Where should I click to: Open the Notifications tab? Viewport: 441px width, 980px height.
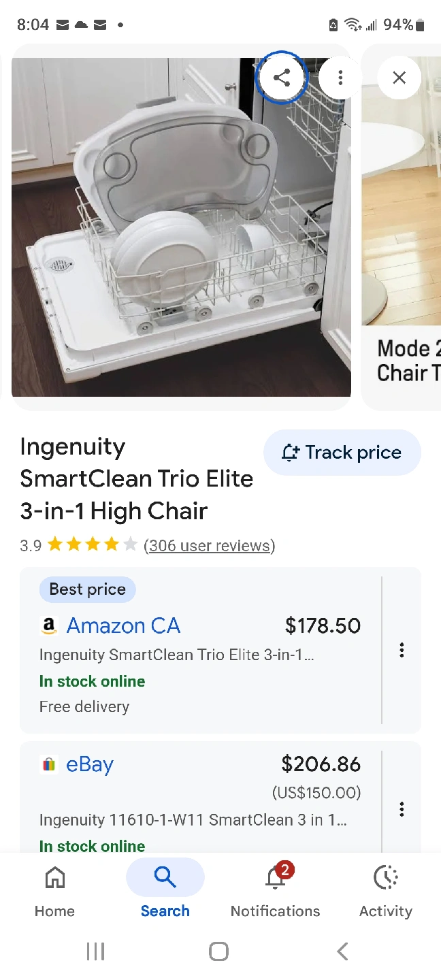[275, 890]
